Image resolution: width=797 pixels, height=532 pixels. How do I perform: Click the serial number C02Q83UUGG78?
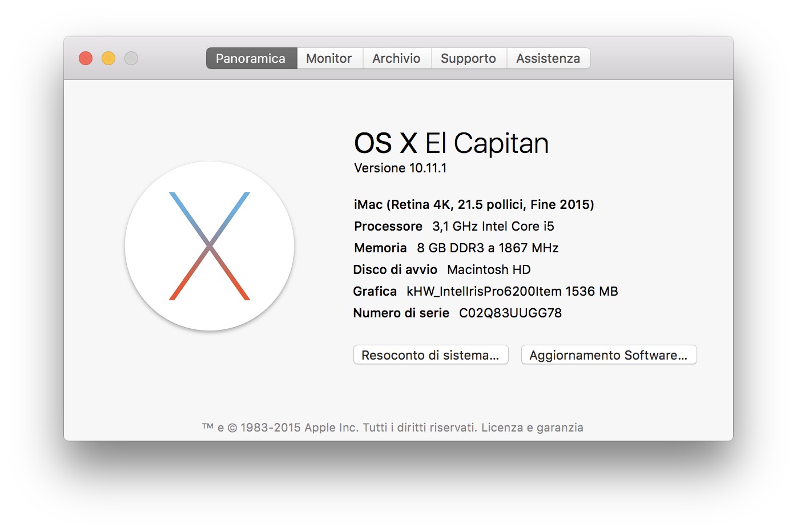[510, 313]
